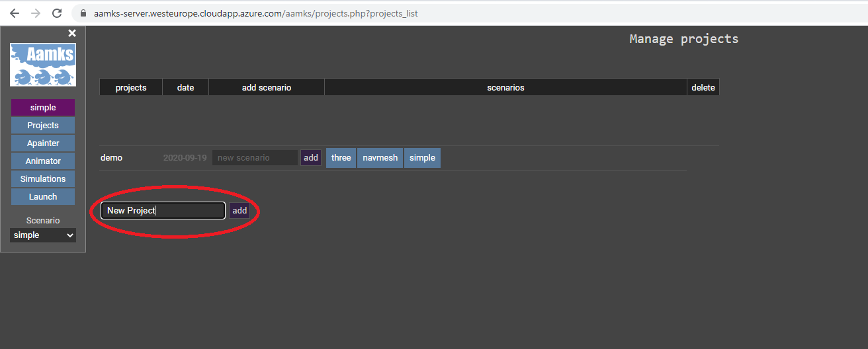The height and width of the screenshot is (349, 868).
Task: Open the simple scenario in demo row
Action: [x=422, y=158]
